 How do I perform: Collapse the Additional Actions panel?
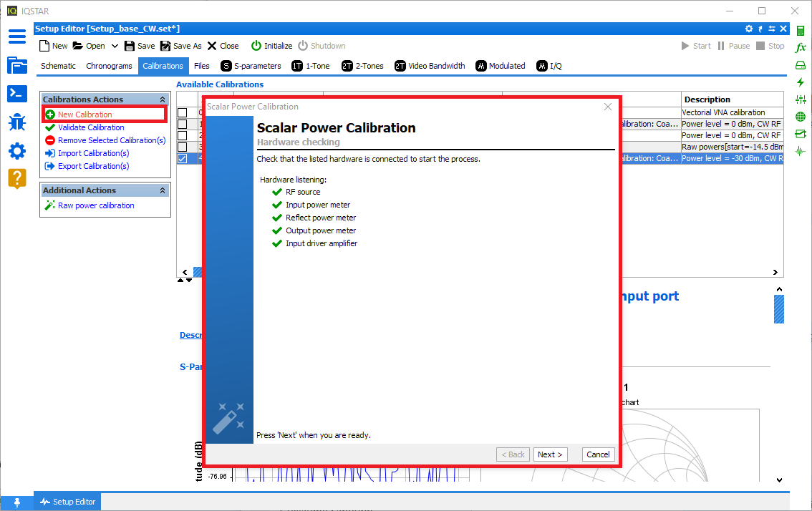[x=163, y=190]
